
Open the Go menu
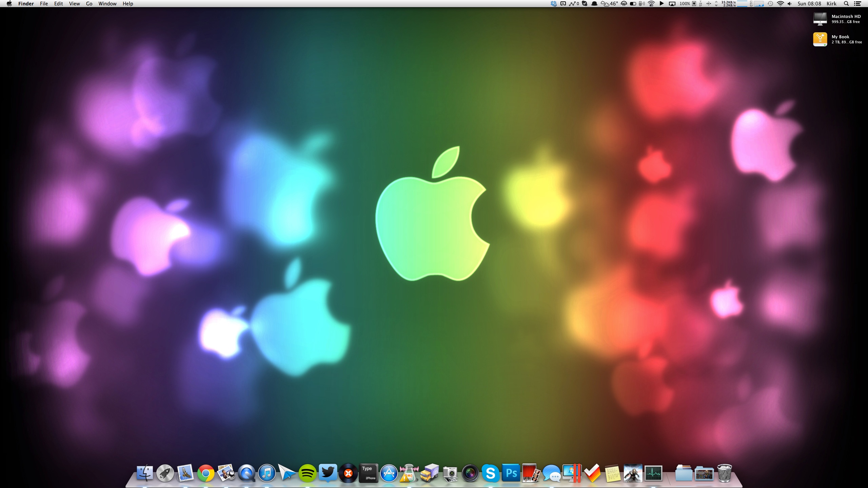point(89,4)
